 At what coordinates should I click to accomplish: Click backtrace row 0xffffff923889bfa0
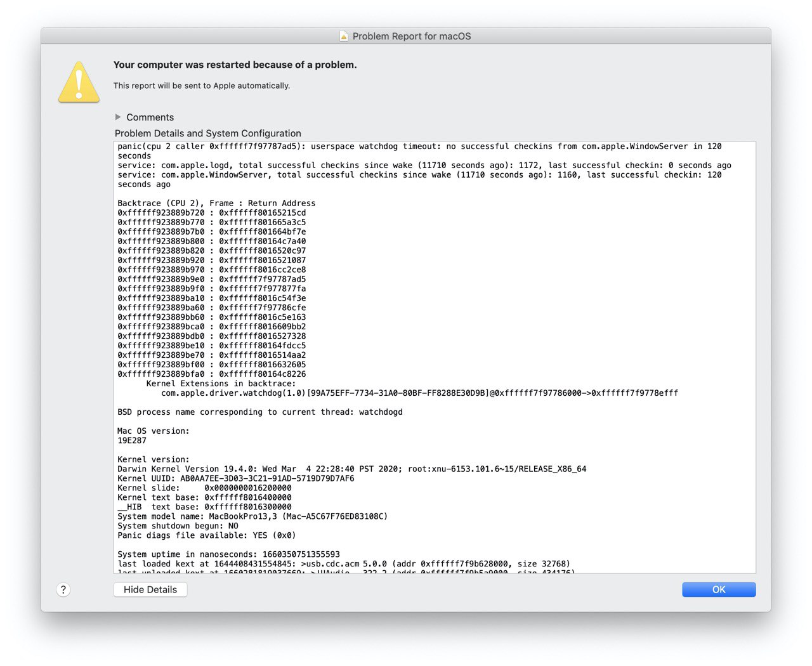click(212, 374)
